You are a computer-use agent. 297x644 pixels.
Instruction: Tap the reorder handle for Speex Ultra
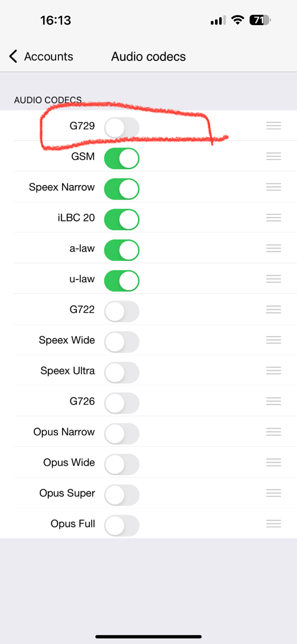(273, 371)
